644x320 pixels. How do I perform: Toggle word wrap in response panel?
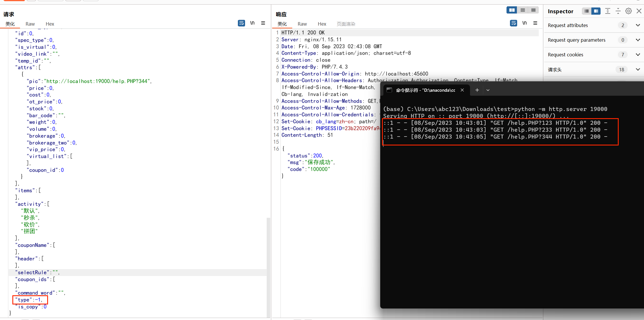(x=513, y=23)
